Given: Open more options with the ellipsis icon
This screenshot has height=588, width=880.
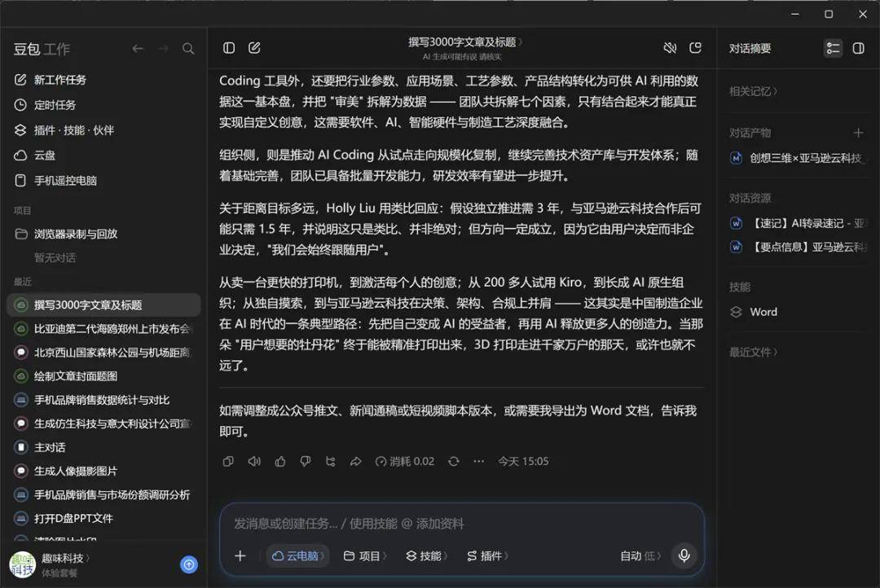Looking at the screenshot, I should (x=478, y=461).
